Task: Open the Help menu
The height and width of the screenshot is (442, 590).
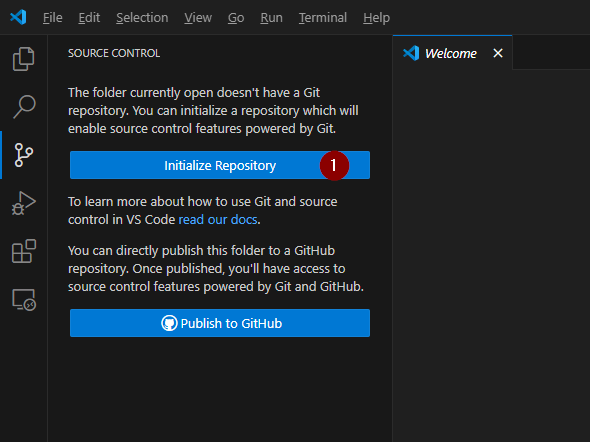Action: 376,18
